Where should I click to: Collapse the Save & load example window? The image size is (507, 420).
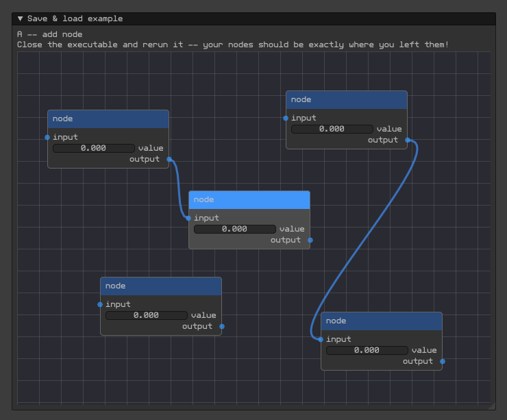(21, 18)
